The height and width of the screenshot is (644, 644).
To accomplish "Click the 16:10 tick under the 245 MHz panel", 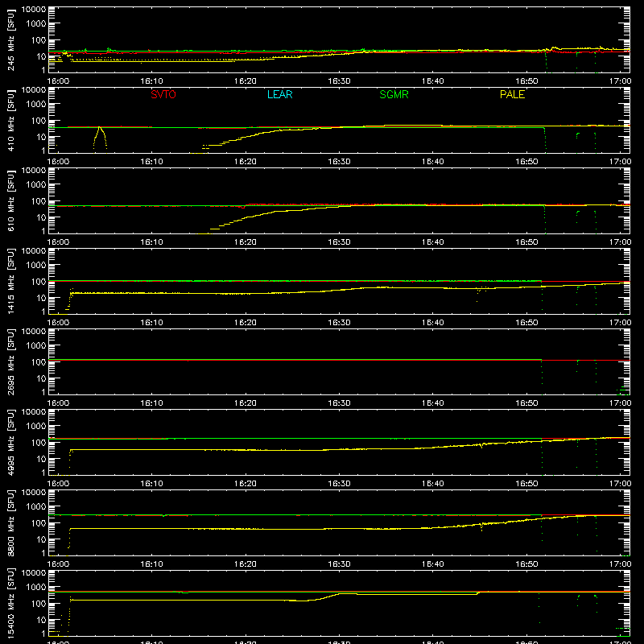I will point(151,81).
